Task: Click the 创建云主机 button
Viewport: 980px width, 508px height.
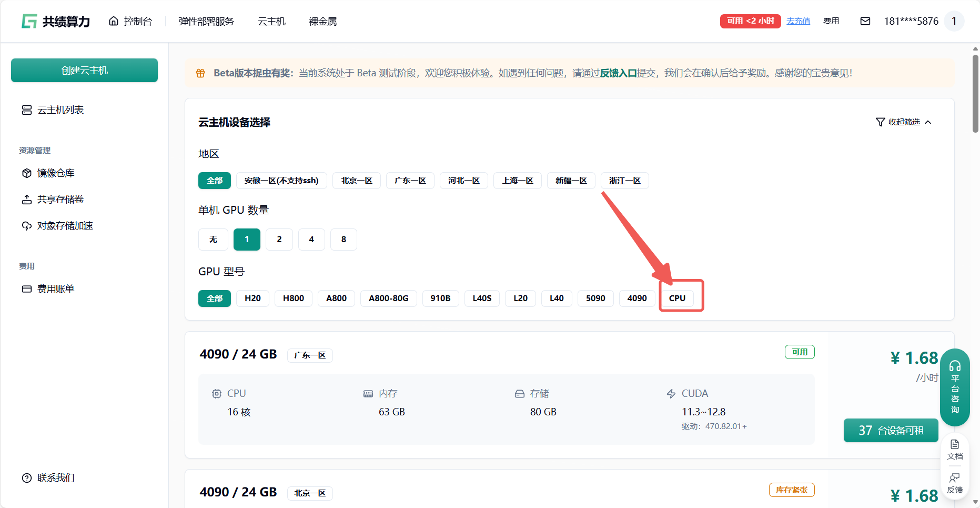Action: 84,71
